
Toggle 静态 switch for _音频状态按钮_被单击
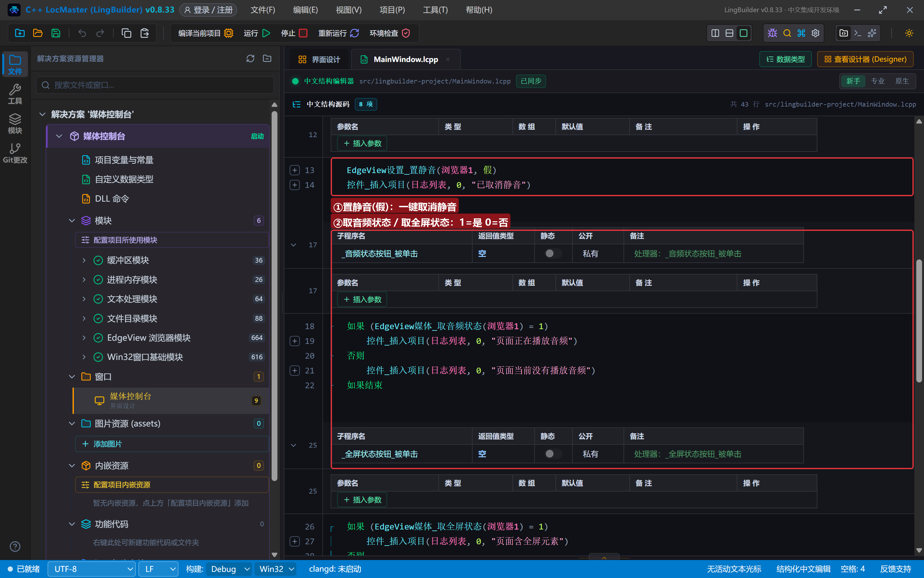tap(553, 253)
